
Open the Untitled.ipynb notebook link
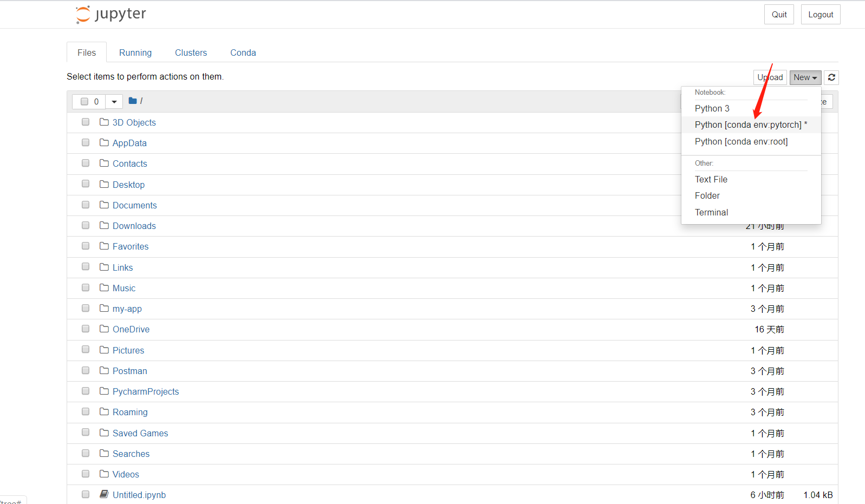tap(139, 495)
